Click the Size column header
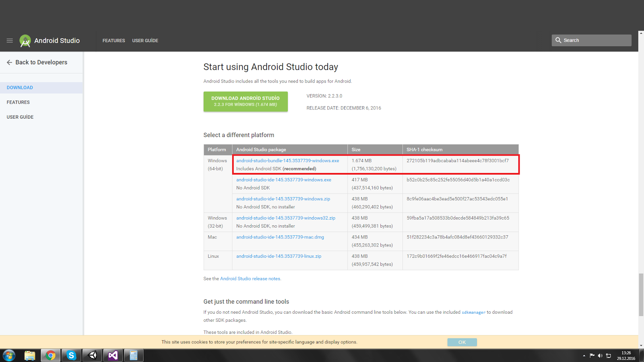This screenshot has height=362, width=644. [x=375, y=150]
